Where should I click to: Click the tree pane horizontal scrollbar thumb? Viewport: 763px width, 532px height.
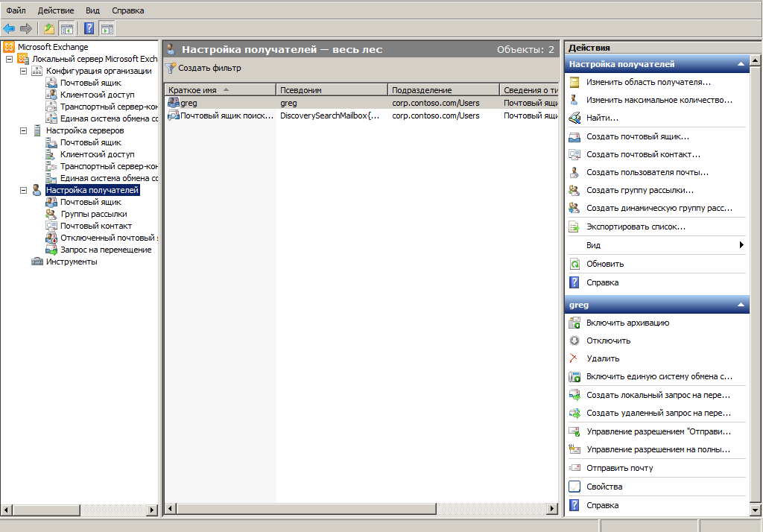pos(47,510)
